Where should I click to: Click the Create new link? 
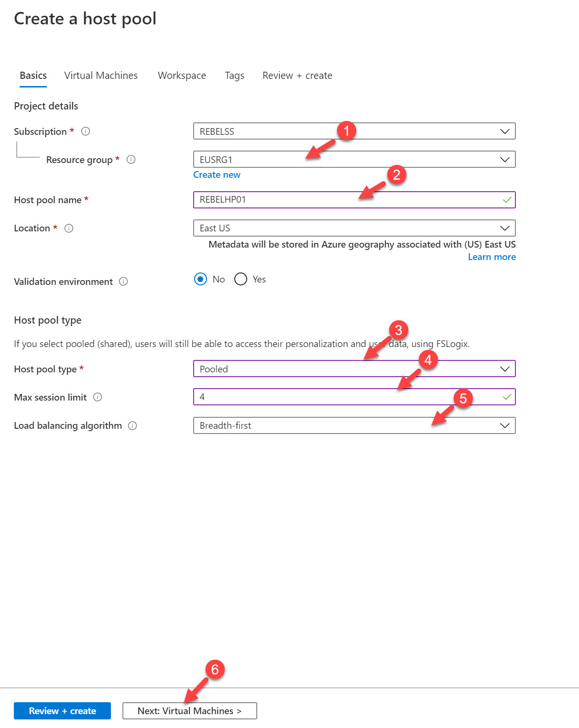point(217,175)
